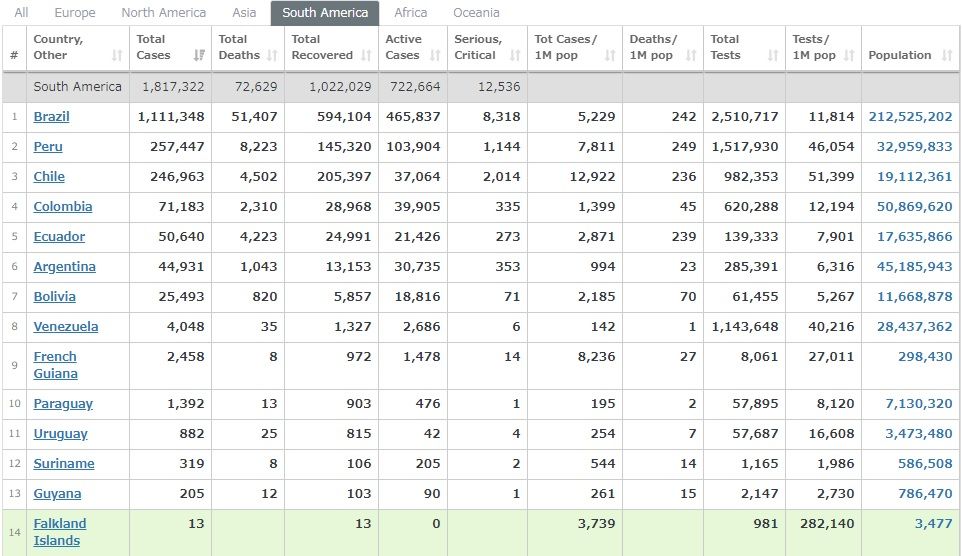Switch to the Europe tab
This screenshot has width=962, height=556.
[x=75, y=13]
